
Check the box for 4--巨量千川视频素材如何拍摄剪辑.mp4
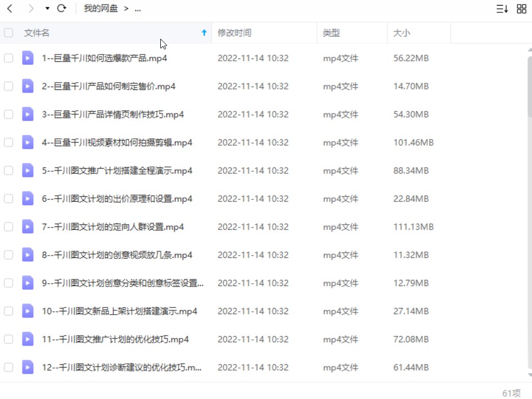tap(8, 142)
